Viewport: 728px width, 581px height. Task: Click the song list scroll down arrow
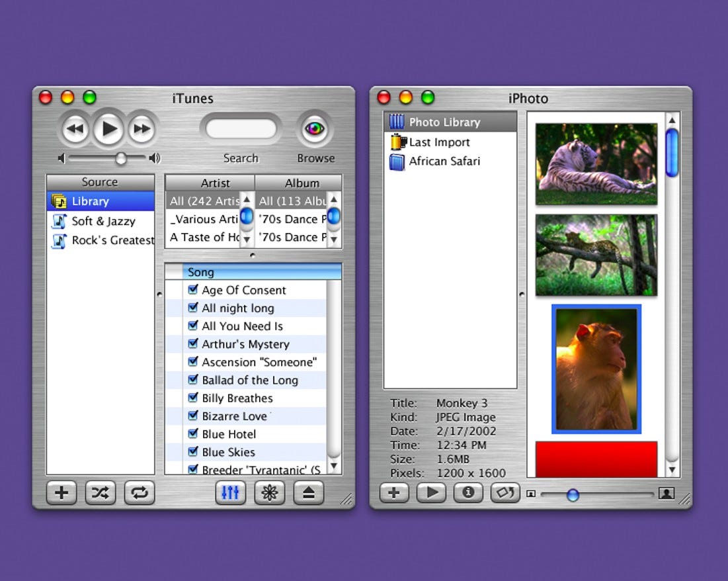click(x=334, y=466)
